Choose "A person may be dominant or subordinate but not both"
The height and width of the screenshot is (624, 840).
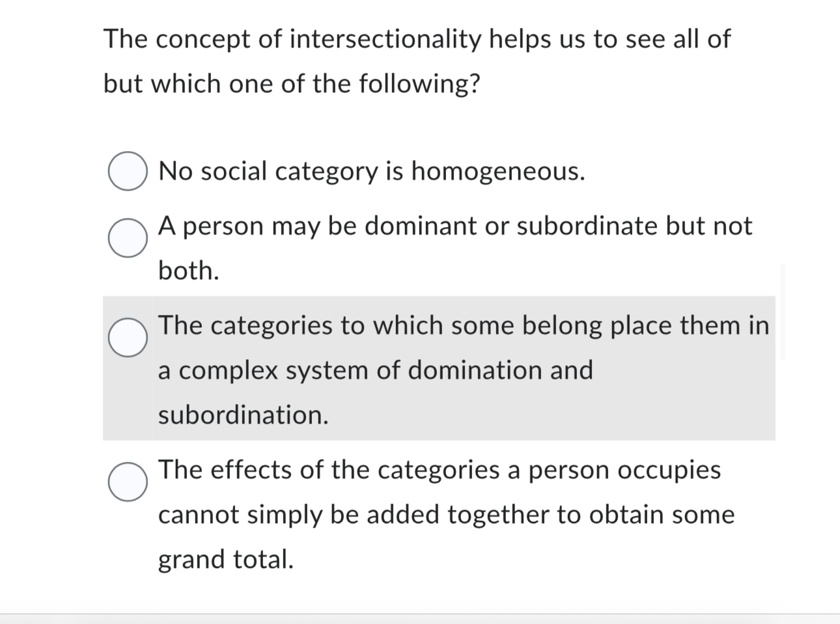tap(128, 238)
